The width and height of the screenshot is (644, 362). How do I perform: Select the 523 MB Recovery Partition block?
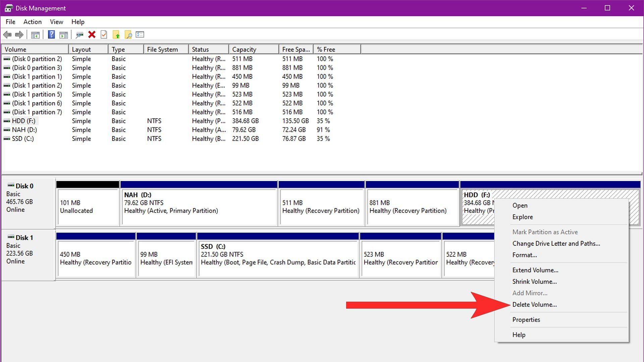pos(400,255)
